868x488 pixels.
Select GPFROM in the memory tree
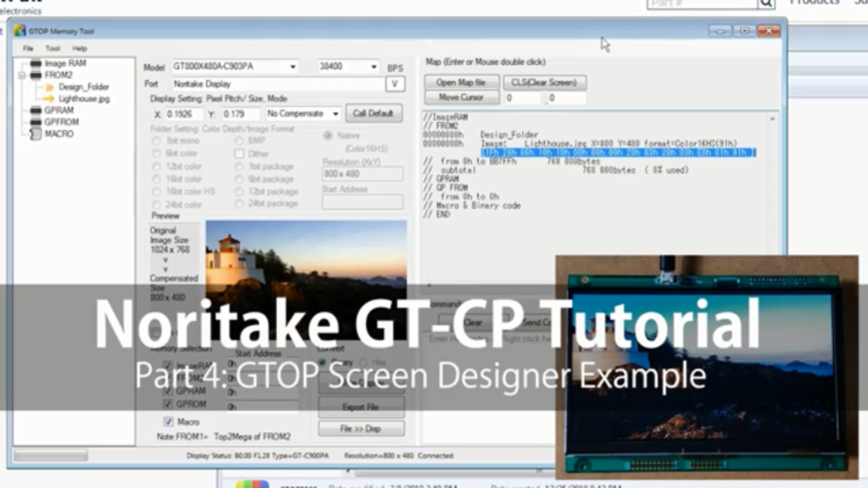click(x=62, y=122)
